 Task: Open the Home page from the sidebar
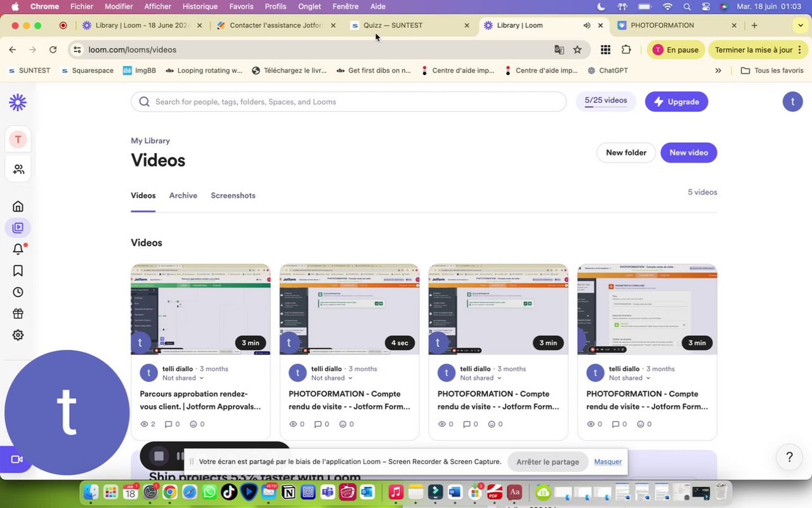(x=18, y=206)
